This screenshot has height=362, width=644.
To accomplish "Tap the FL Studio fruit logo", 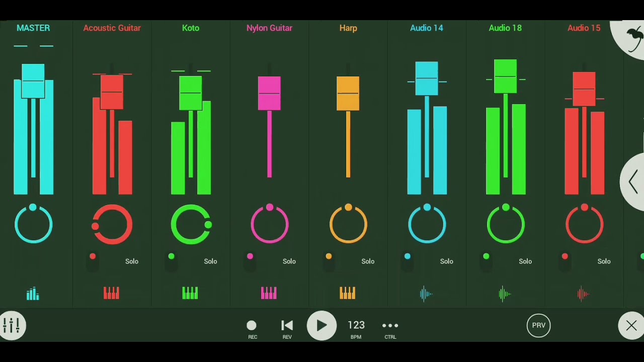I will [631, 38].
